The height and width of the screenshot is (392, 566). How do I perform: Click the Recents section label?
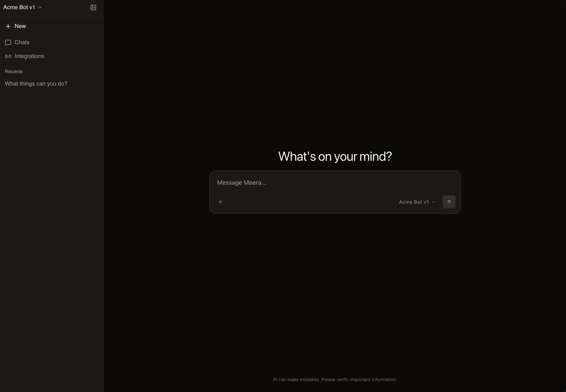pyautogui.click(x=14, y=72)
